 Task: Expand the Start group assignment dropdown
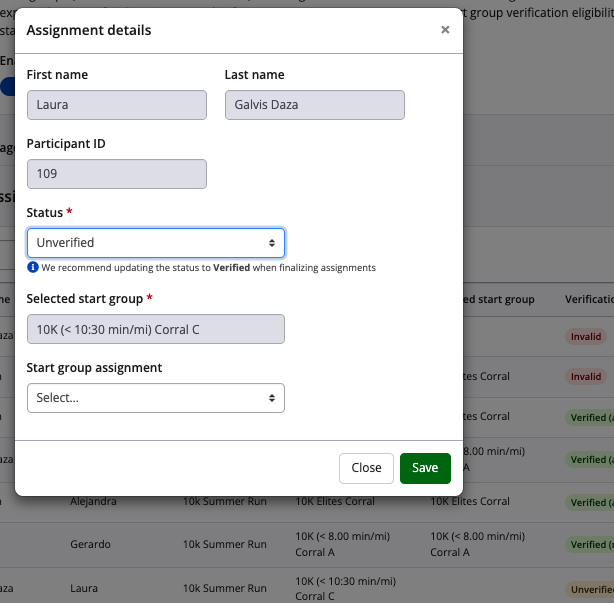[155, 398]
